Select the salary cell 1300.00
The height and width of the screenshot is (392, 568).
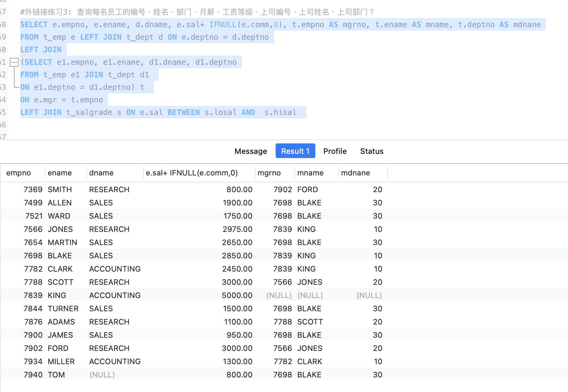point(237,362)
